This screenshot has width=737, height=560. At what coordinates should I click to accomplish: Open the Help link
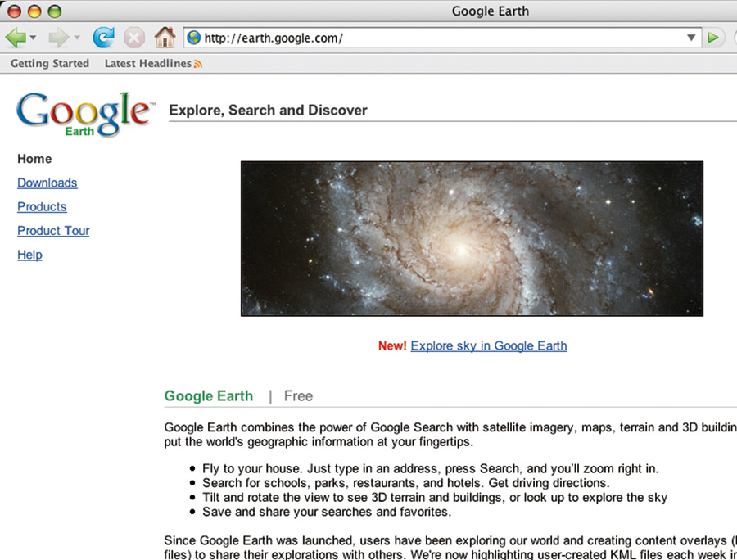coord(29,255)
